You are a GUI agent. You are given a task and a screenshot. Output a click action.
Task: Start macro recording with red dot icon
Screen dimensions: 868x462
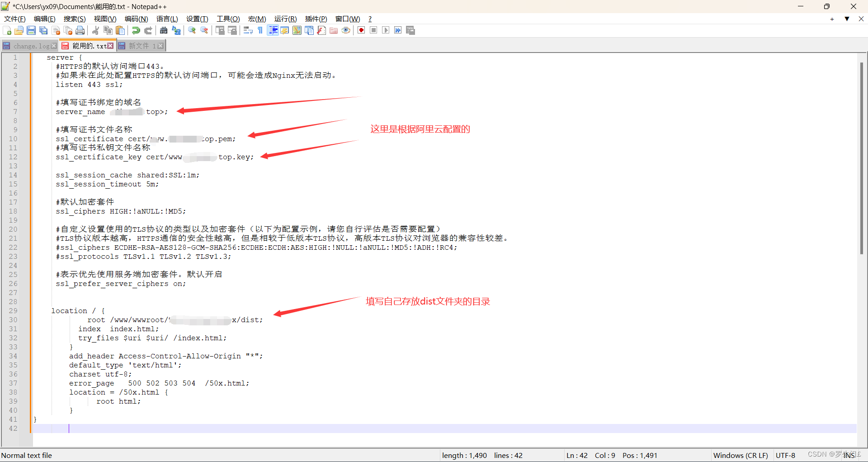point(361,30)
